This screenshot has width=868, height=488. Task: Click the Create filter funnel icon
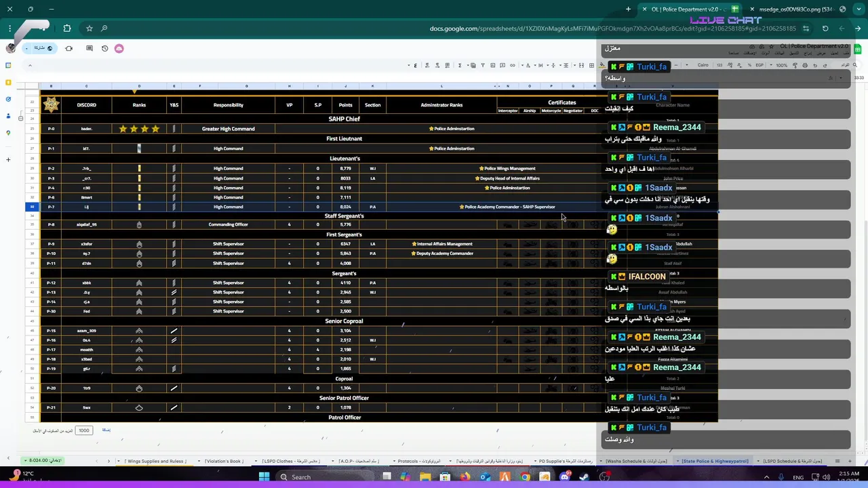(x=483, y=65)
